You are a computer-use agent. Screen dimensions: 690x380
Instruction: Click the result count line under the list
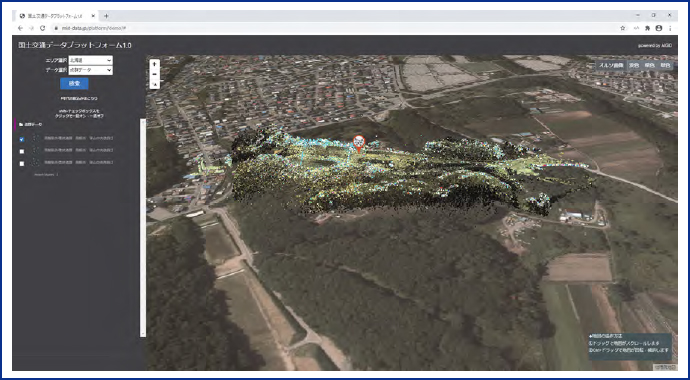[46, 175]
